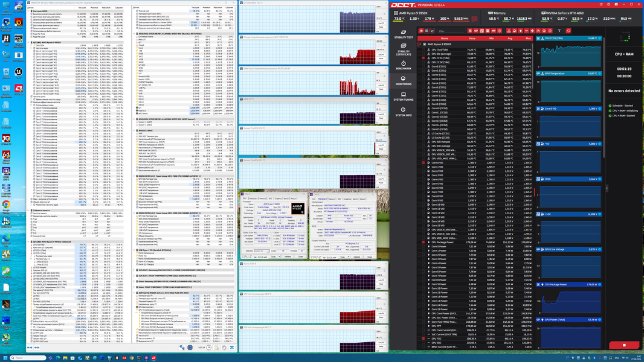Click the round red reset icon in OCCT toolbar
The image size is (644, 362).
(568, 31)
